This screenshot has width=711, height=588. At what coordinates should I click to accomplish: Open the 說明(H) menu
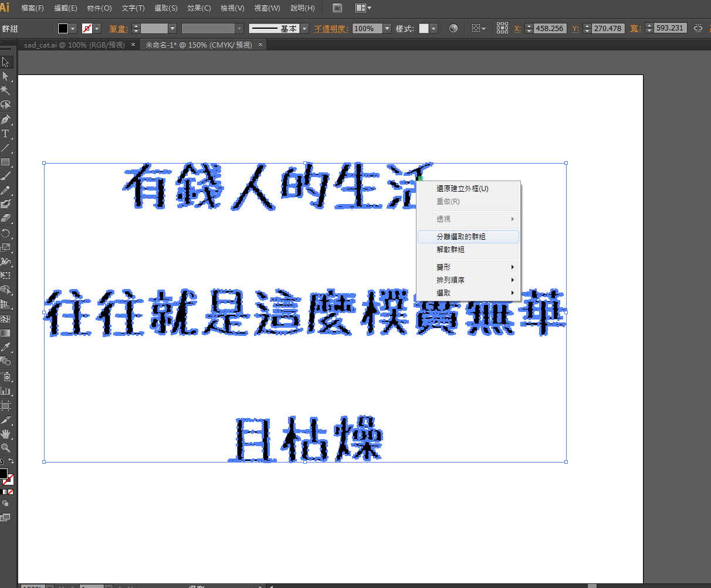303,8
